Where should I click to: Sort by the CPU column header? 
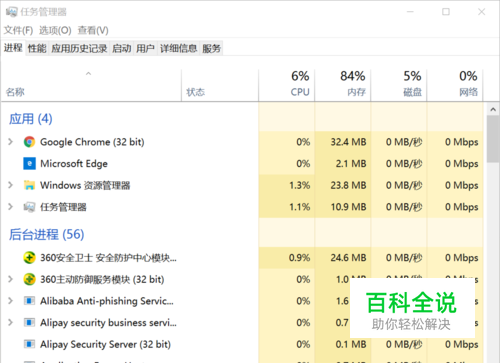pos(287,85)
